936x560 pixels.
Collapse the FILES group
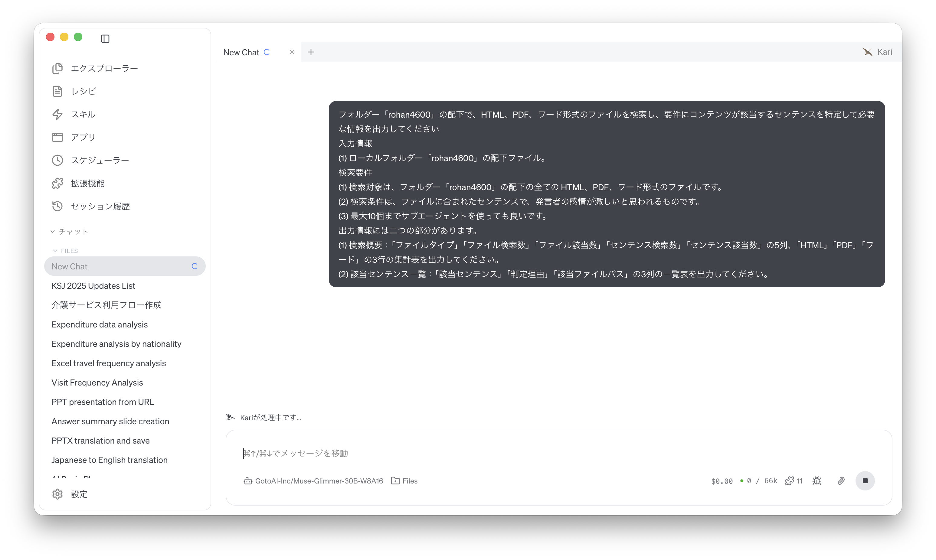click(x=65, y=251)
